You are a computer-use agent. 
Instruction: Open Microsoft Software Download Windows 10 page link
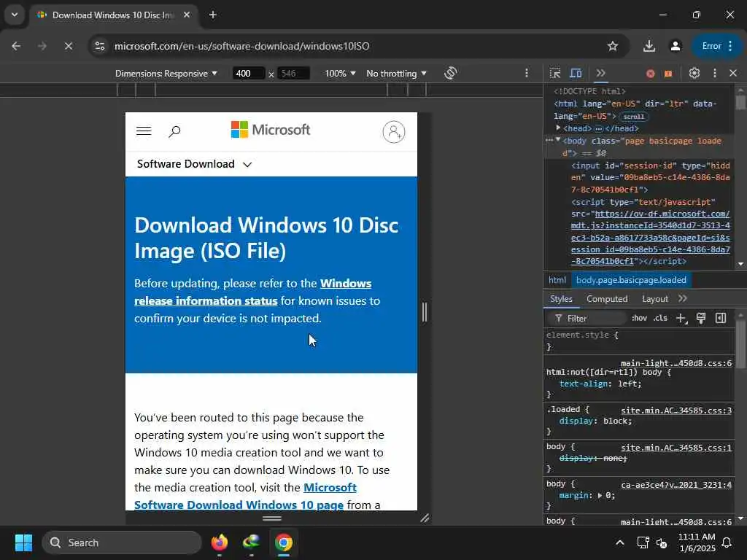click(245, 496)
